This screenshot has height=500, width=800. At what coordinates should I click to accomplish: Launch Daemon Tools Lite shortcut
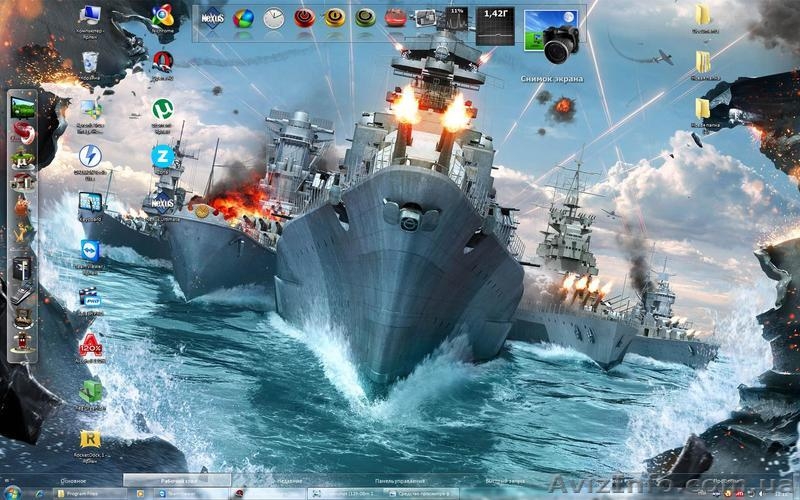(90, 156)
